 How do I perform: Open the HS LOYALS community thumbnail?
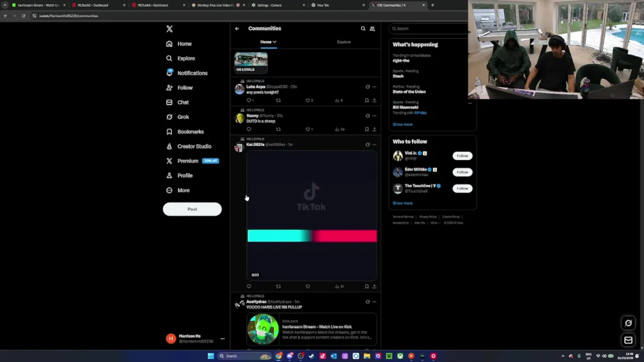pyautogui.click(x=251, y=62)
